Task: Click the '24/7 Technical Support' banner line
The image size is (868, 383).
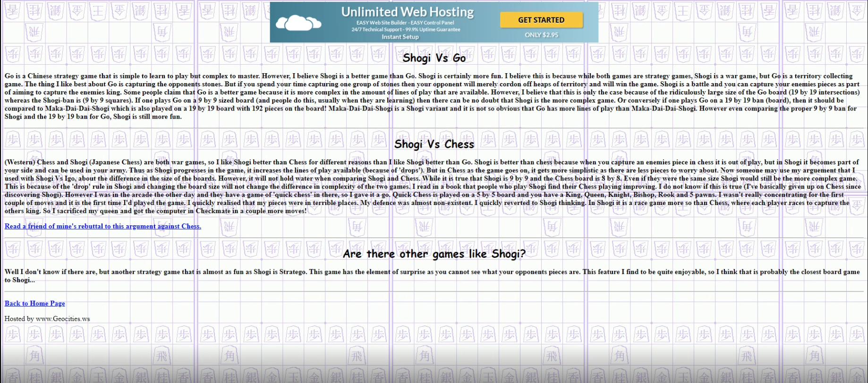Action: click(x=405, y=29)
